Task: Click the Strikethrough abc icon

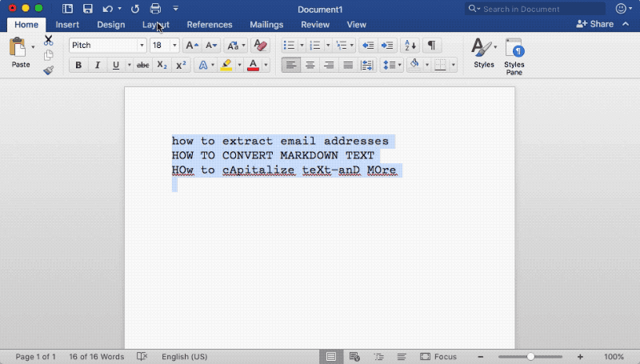Action: click(x=142, y=65)
